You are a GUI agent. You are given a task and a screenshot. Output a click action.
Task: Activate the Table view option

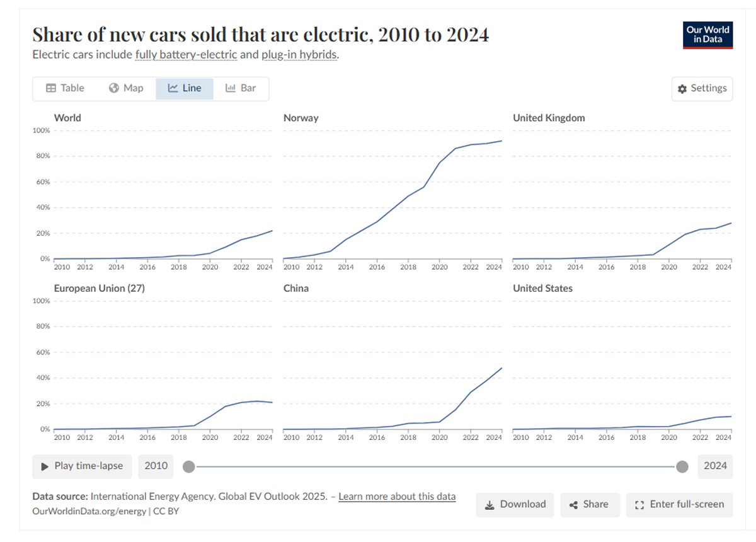[65, 88]
